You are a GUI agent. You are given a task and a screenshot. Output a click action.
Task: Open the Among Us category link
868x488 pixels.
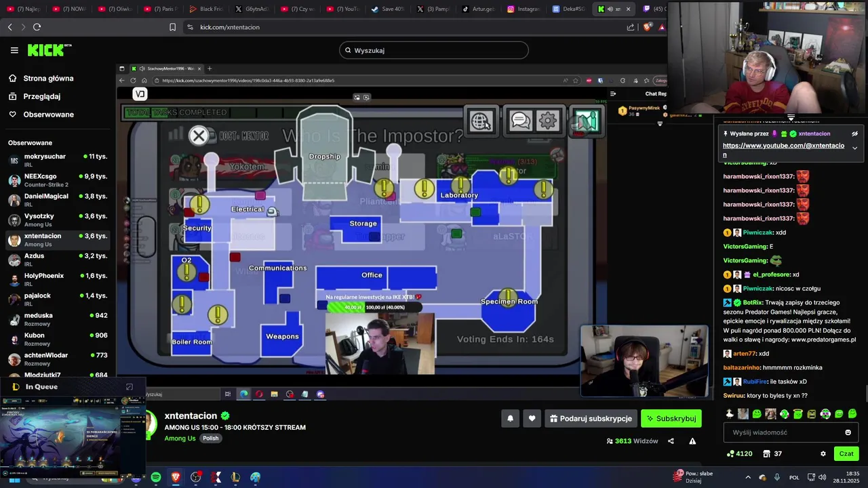coord(180,439)
